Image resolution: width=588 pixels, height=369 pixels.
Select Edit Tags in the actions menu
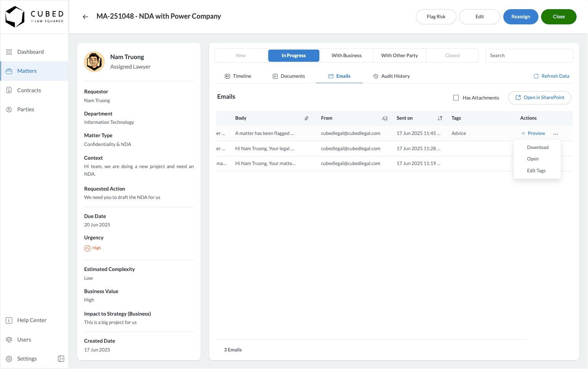[536, 171]
